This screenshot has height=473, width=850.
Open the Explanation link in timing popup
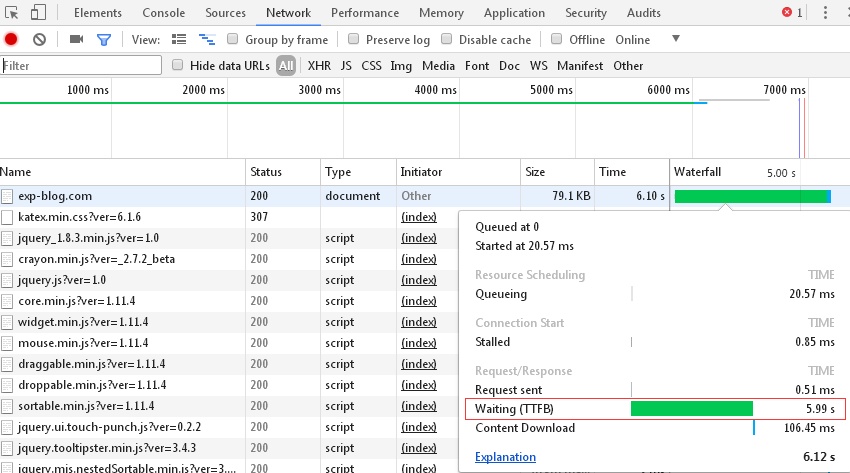pyautogui.click(x=505, y=457)
